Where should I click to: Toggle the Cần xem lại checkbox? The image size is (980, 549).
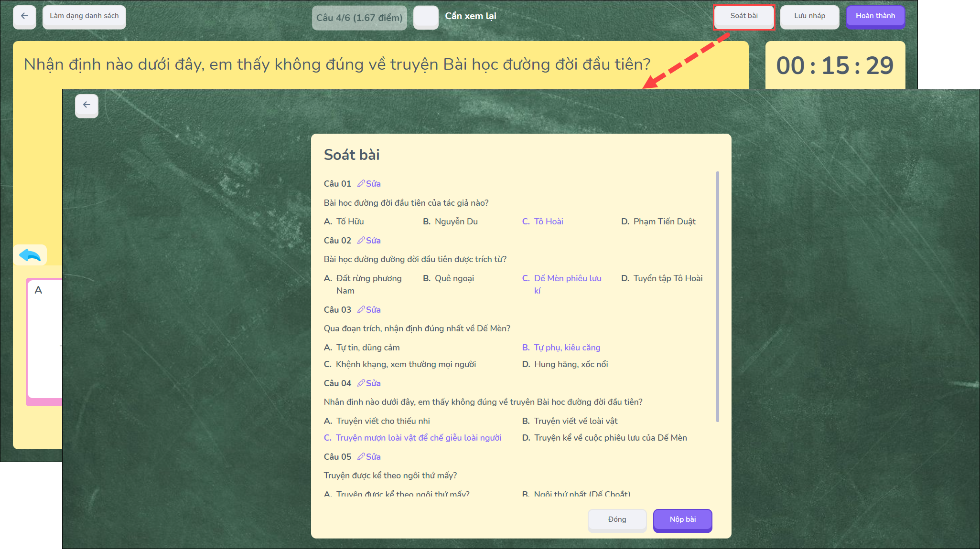point(425,17)
